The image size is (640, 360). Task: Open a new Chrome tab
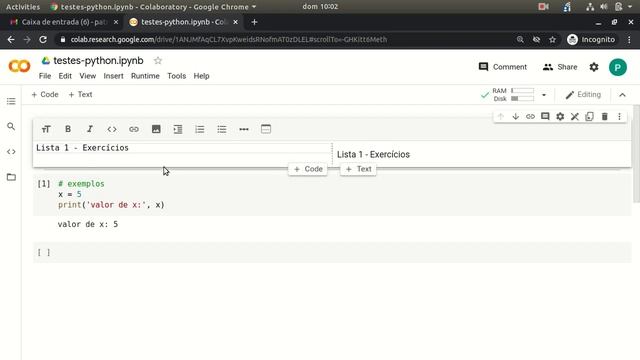tap(254, 22)
